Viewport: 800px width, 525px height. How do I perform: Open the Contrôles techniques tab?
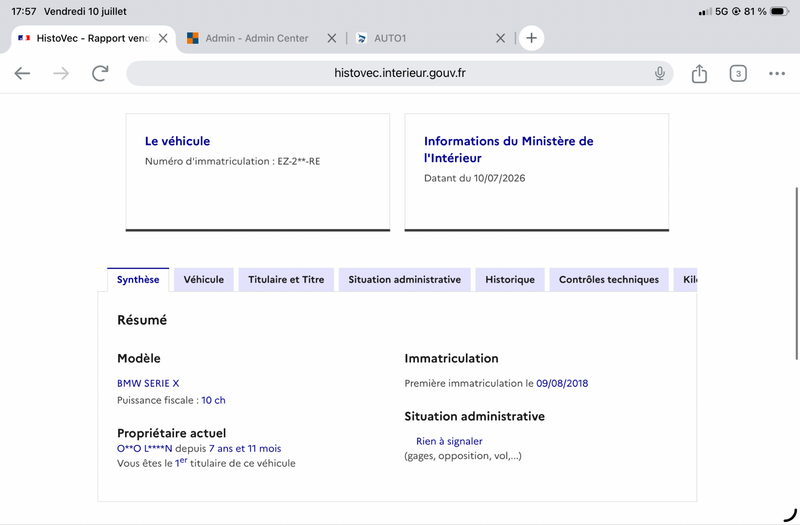tap(609, 280)
